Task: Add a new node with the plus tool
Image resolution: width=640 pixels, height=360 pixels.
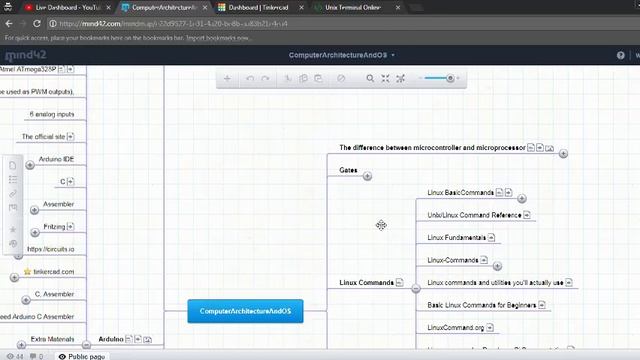Action: tap(227, 78)
